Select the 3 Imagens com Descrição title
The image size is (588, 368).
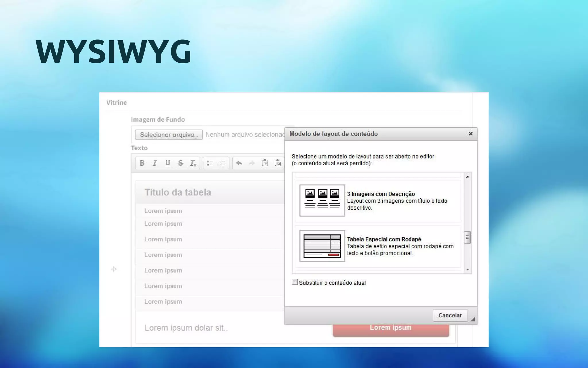coord(381,194)
